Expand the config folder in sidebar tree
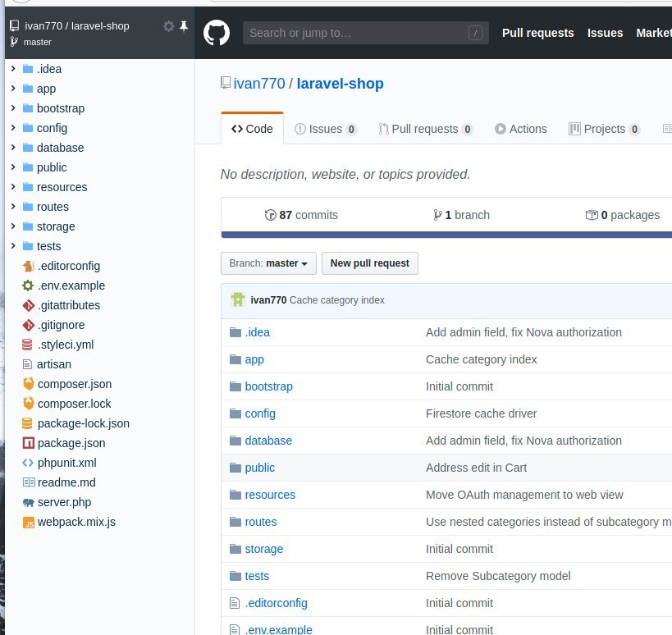672x635 pixels. point(13,128)
